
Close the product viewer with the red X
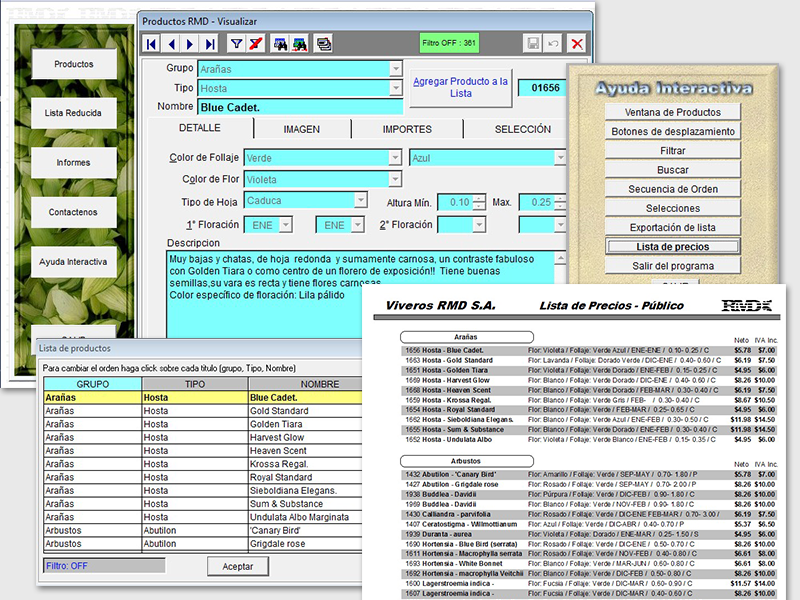[x=577, y=44]
